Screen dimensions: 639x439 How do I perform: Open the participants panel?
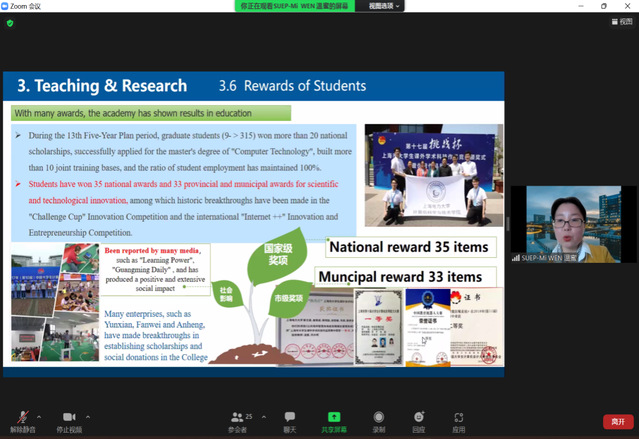pos(237,420)
